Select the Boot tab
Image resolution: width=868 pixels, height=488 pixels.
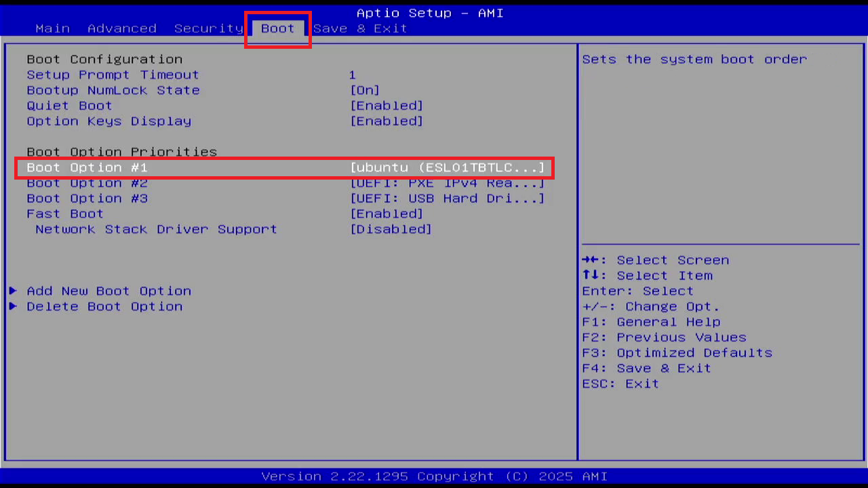(277, 28)
